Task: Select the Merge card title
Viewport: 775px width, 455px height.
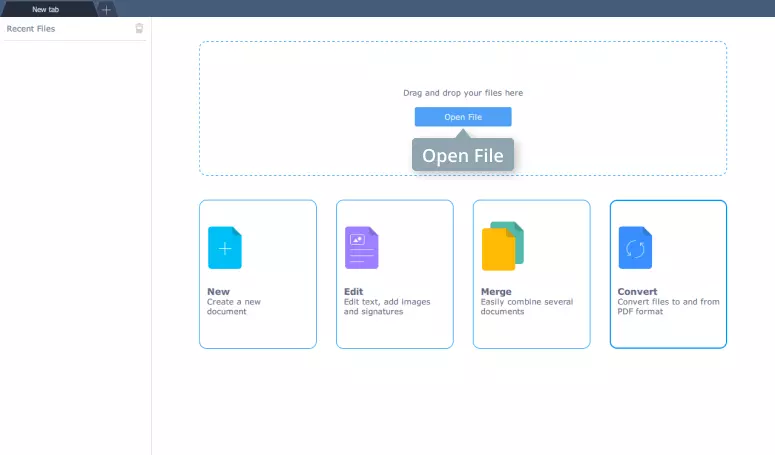Action: (496, 292)
